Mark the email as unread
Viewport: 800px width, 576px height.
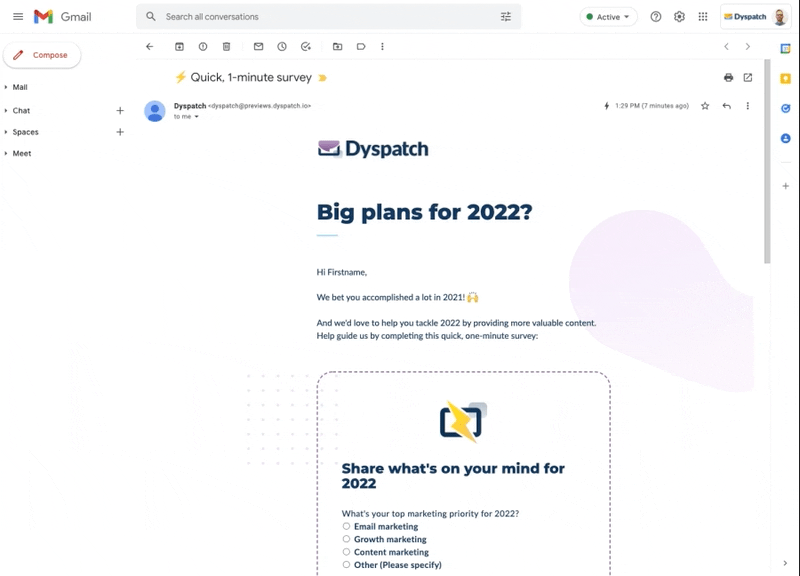pos(258,46)
